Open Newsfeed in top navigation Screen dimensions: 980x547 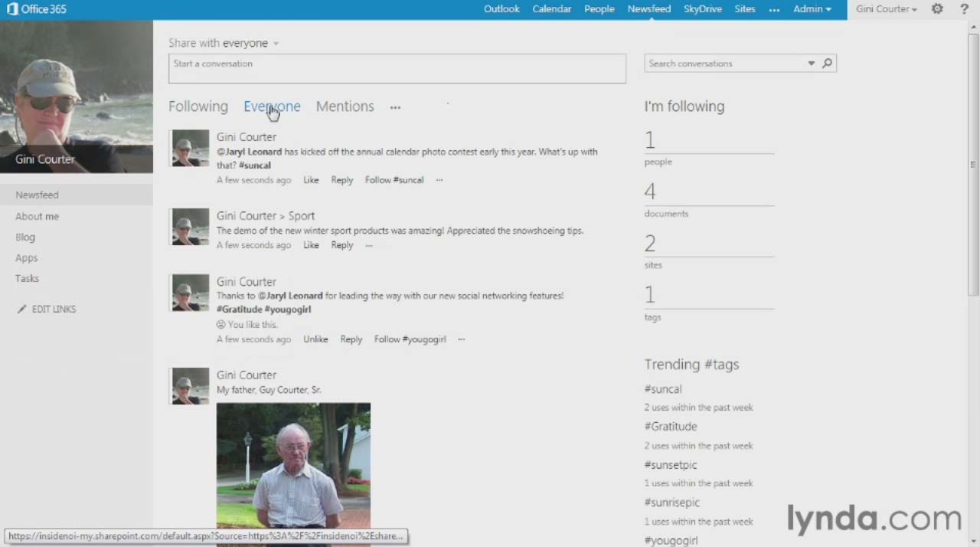pyautogui.click(x=649, y=9)
